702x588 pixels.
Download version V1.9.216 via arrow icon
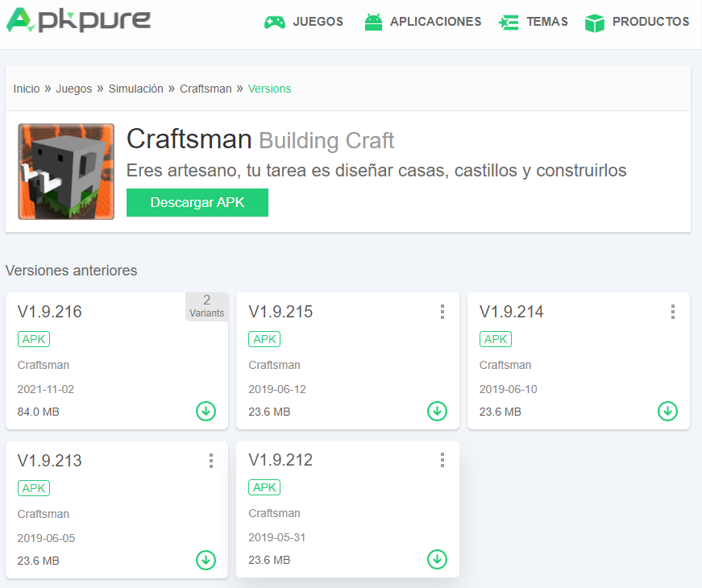pos(206,412)
